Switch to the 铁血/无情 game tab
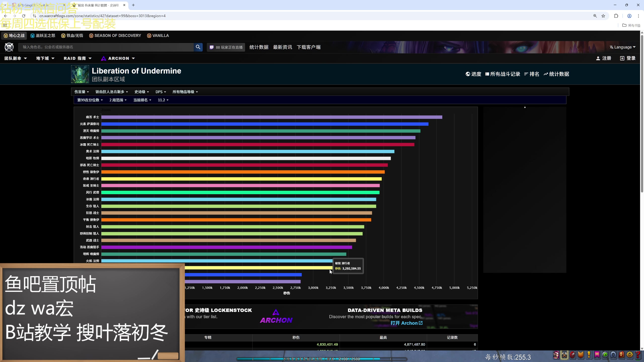Screen dimensions: 644x362 (x=72, y=35)
